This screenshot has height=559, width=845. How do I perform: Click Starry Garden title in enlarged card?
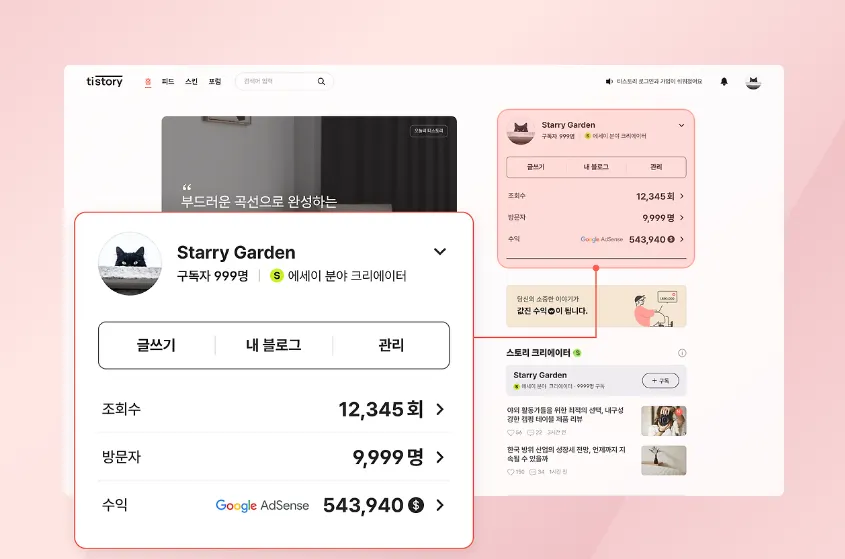236,252
